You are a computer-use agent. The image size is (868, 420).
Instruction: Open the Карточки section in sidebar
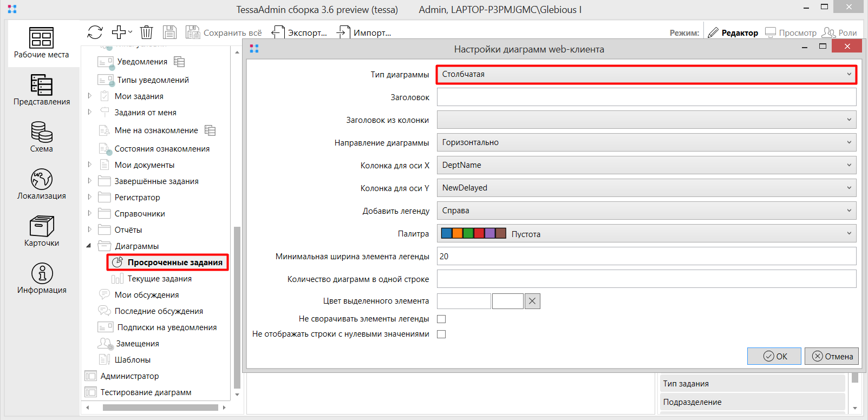pos(42,231)
